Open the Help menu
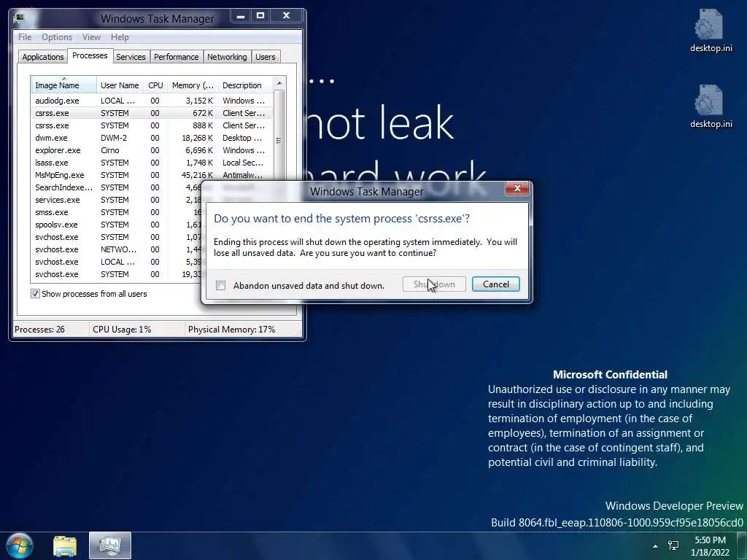 (120, 36)
